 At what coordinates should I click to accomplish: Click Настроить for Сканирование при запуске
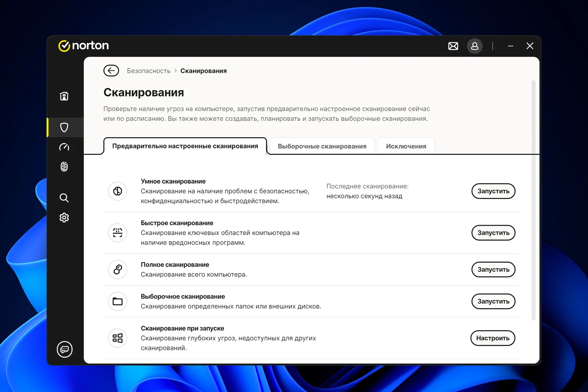point(493,338)
